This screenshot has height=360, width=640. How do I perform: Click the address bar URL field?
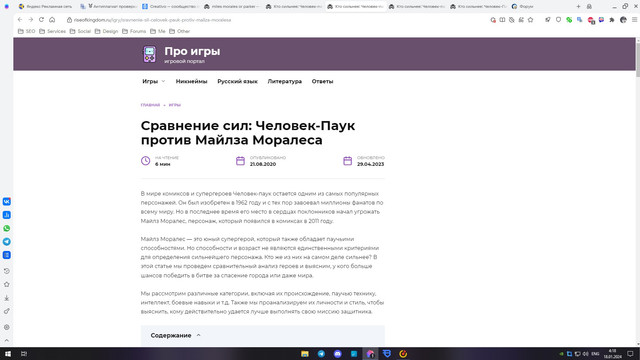[152, 20]
